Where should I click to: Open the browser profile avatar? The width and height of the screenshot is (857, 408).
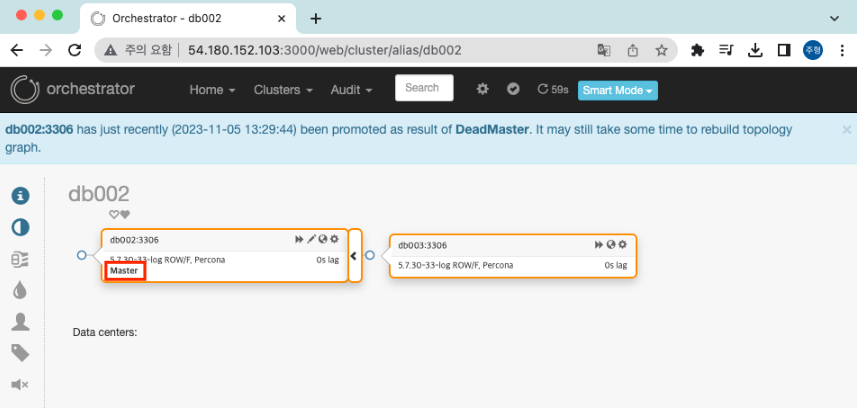coord(813,50)
